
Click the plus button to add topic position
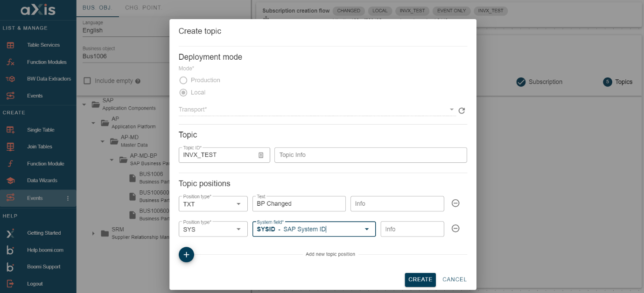tap(186, 255)
